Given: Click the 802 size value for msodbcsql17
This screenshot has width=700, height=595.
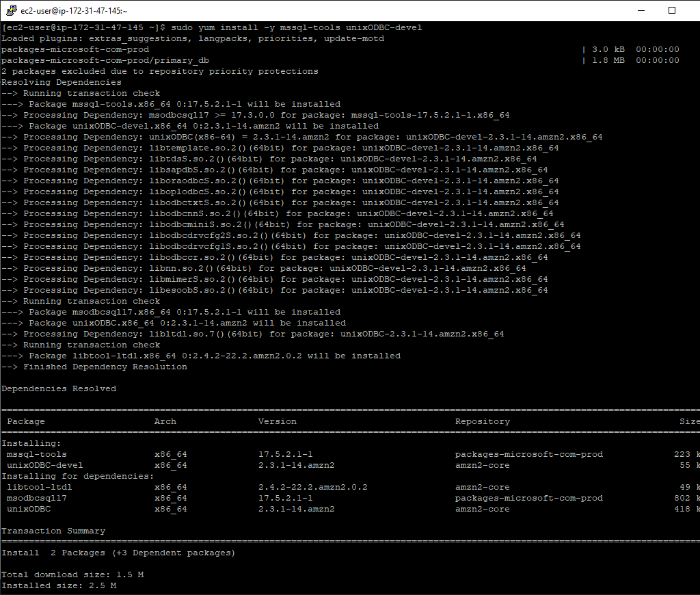Looking at the screenshot, I should (x=682, y=498).
